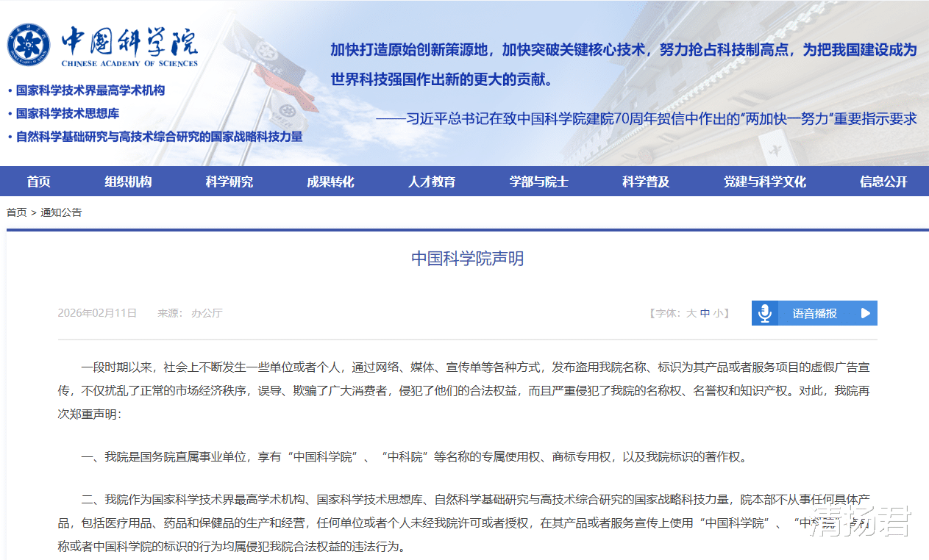Screen dimensions: 929x560
Task: Open the 科学研究 navigation menu
Action: tap(229, 182)
